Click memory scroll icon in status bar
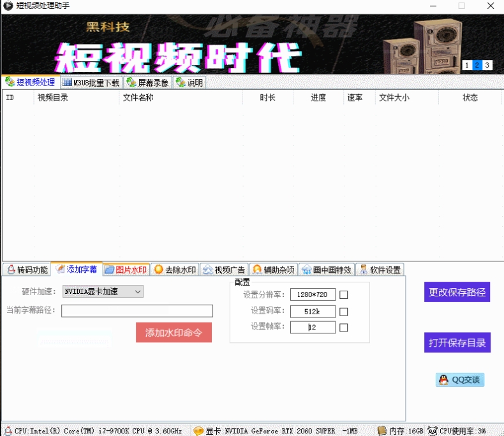 (382, 430)
